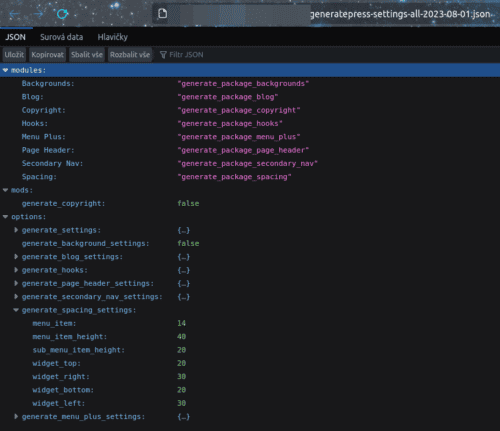This screenshot has height=431, width=500.
Task: Click the "generate_package_secondary_nav" value
Action: click(248, 163)
